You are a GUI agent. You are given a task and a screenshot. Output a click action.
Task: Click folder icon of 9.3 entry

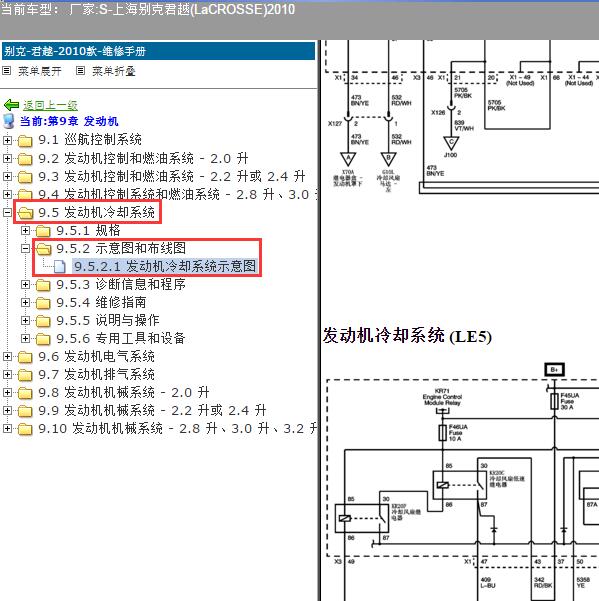click(25, 177)
